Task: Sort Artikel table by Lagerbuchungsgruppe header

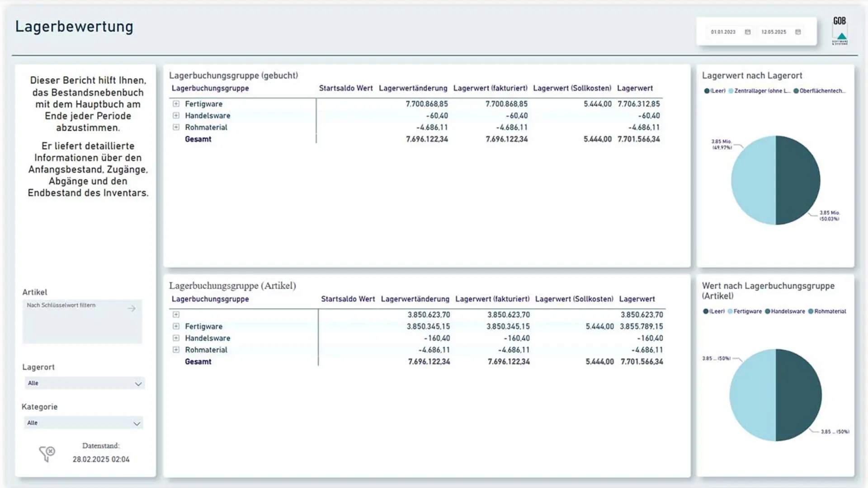Action: 210,299
